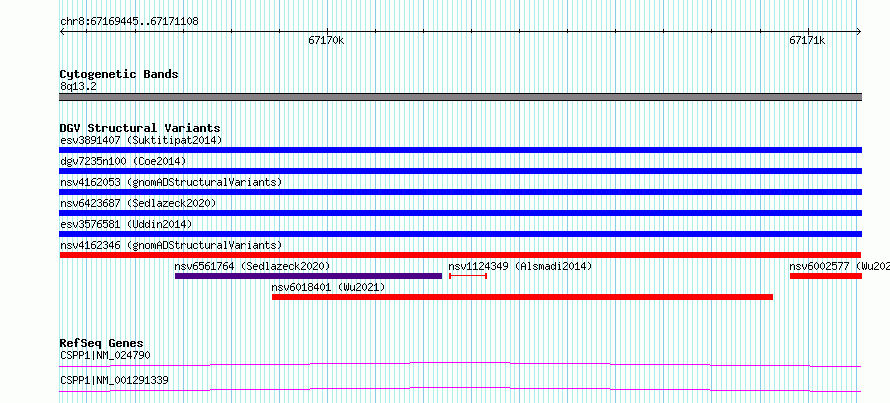This screenshot has height=403, width=890.
Task: Click the RefSeq Genes track heading
Action: coord(102,343)
